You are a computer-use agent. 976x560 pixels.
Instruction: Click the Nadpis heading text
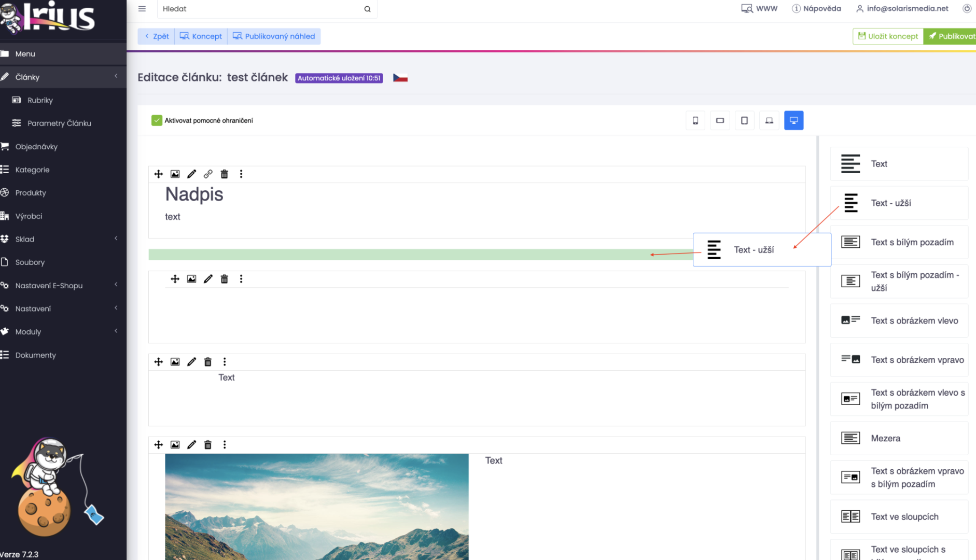click(x=194, y=194)
